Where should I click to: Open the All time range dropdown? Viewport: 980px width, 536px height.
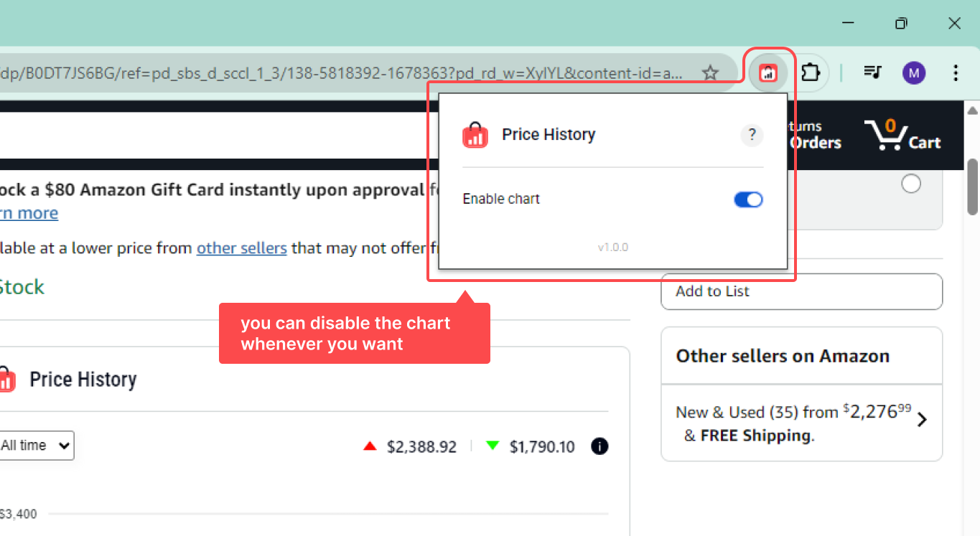pyautogui.click(x=37, y=445)
